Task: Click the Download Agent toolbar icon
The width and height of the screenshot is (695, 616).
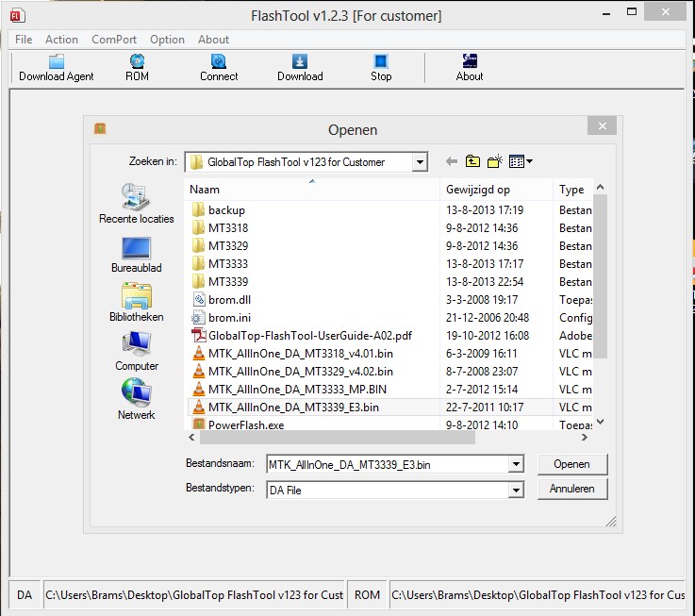Action: point(57,61)
